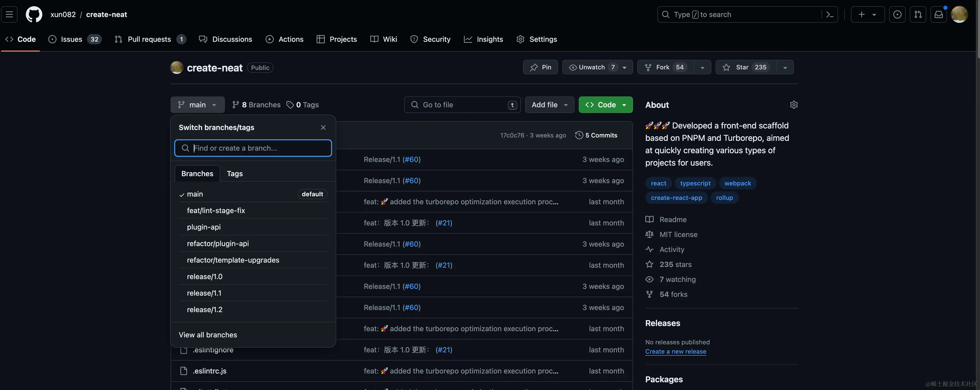Click Unwatch to change watch status
Screen dimensions: 980x390
[x=591, y=67]
